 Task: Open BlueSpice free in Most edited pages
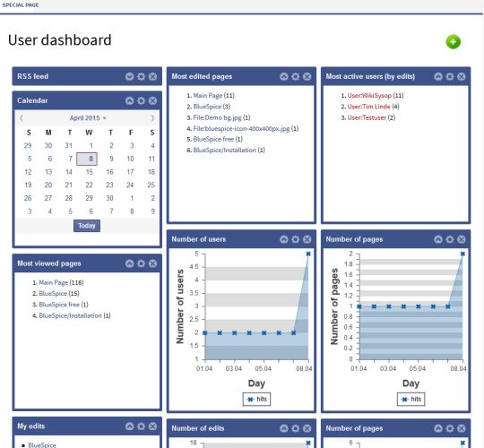click(x=213, y=140)
